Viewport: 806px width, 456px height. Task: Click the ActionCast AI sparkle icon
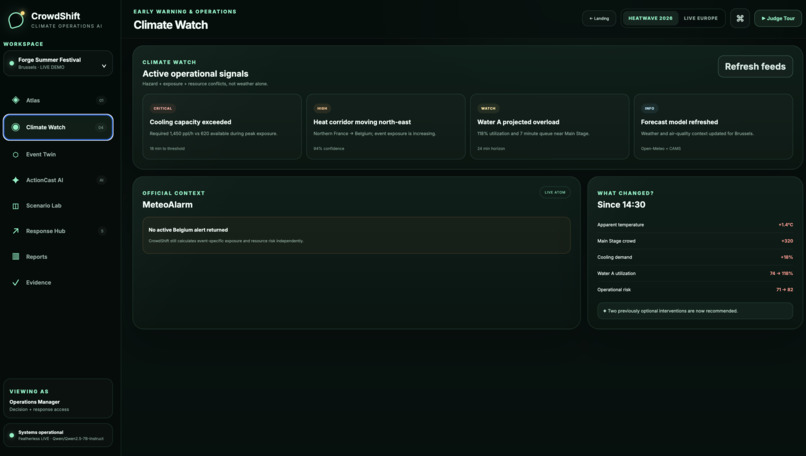[15, 180]
